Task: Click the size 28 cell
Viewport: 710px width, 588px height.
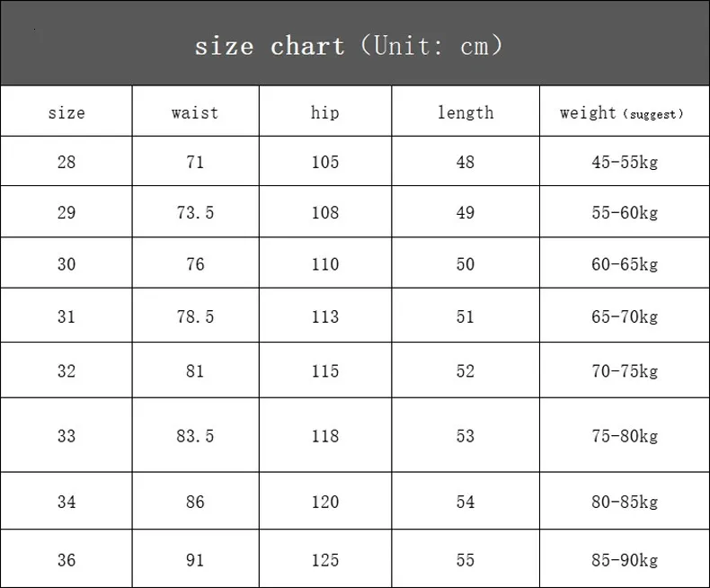Action: pos(67,163)
